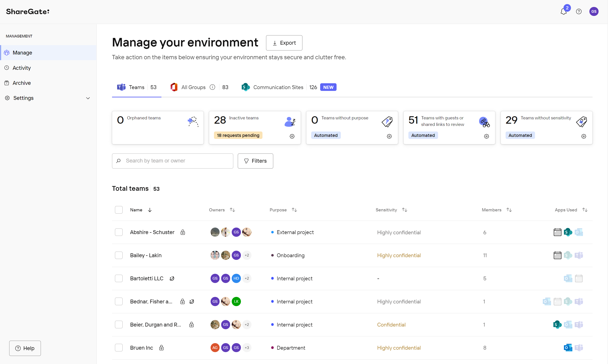Expand the Settings section in the sidebar

(x=88, y=98)
